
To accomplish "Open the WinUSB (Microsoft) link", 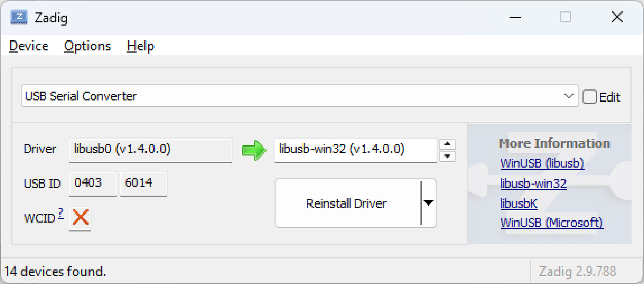I will [x=552, y=223].
